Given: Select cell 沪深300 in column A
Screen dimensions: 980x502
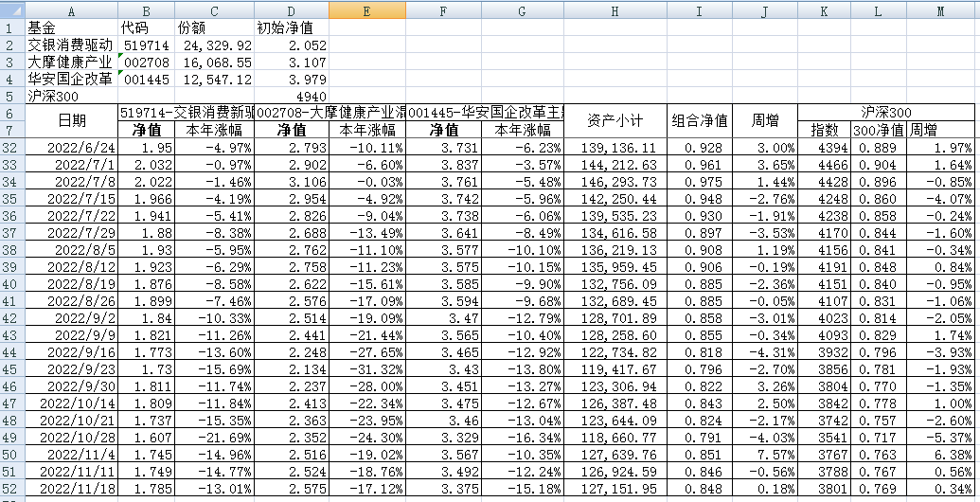Looking at the screenshot, I should tap(71, 97).
